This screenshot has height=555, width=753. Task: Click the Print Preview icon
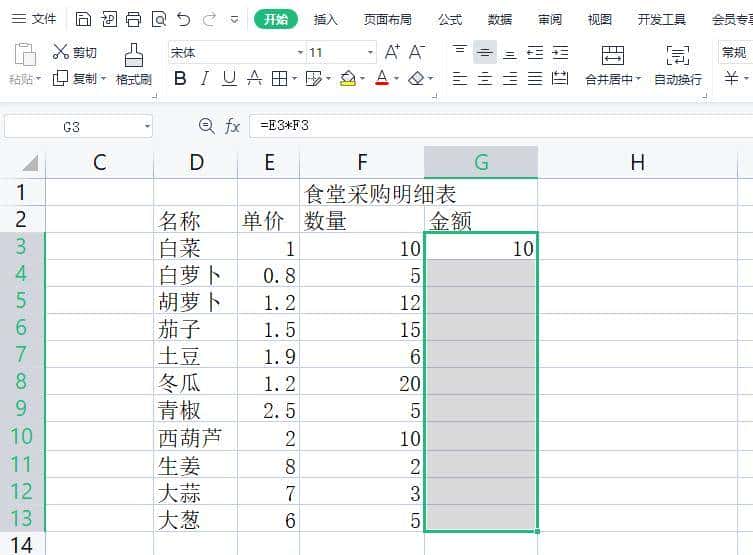tap(159, 19)
